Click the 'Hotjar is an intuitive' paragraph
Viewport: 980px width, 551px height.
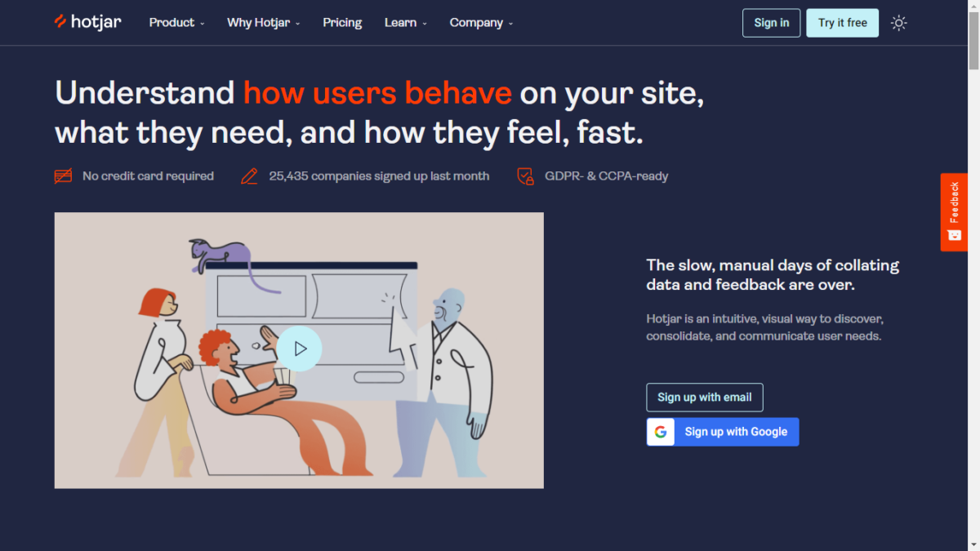(x=764, y=327)
